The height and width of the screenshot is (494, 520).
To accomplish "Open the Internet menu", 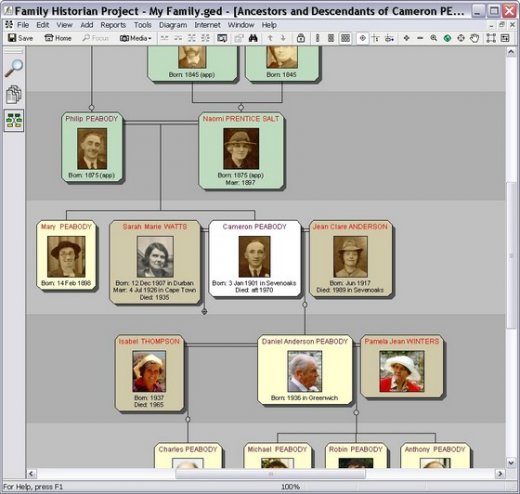I will [207, 25].
